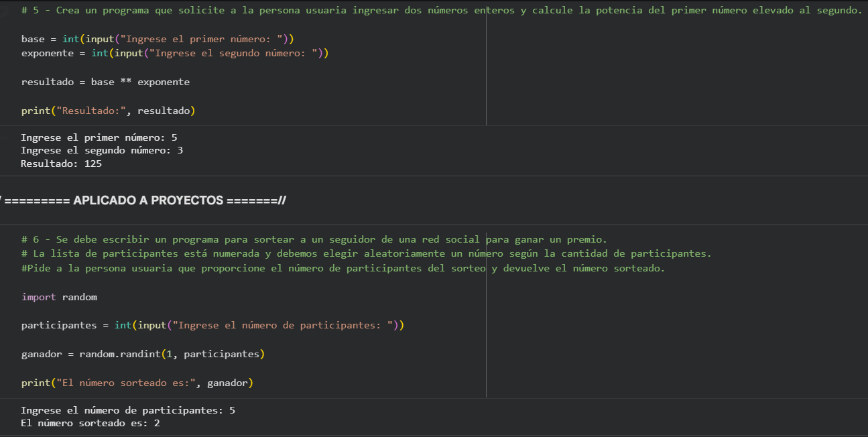The height and width of the screenshot is (437, 868).
Task: Click output "Ingrese el segundo número: 3"
Action: pyautogui.click(x=102, y=150)
